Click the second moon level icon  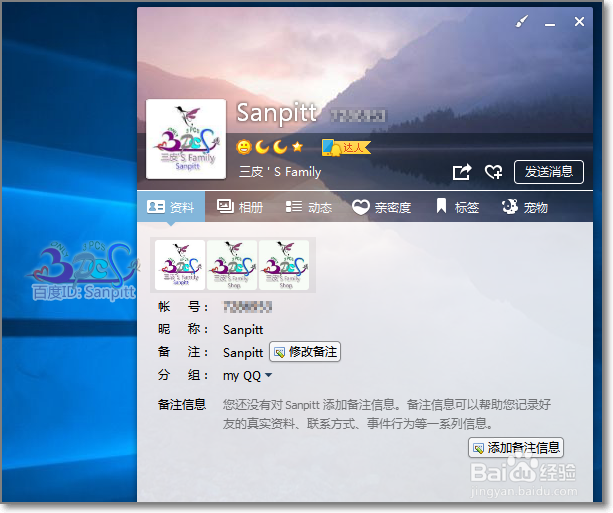click(x=280, y=147)
